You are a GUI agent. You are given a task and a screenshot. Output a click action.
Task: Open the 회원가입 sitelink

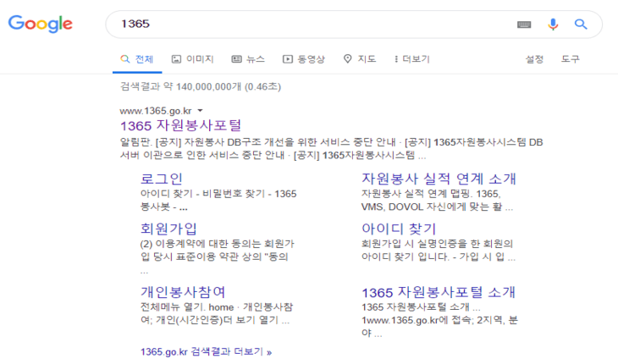pos(168,229)
